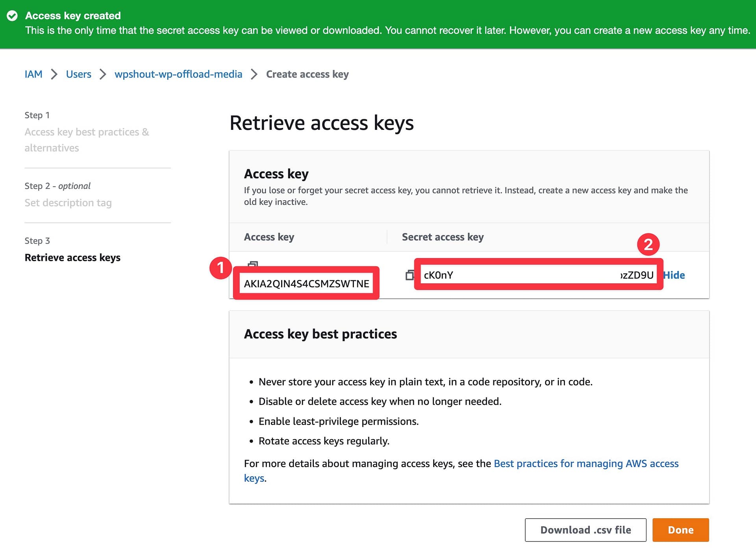The height and width of the screenshot is (558, 756).
Task: Select Step 2 Set description tag
Action: tap(68, 203)
